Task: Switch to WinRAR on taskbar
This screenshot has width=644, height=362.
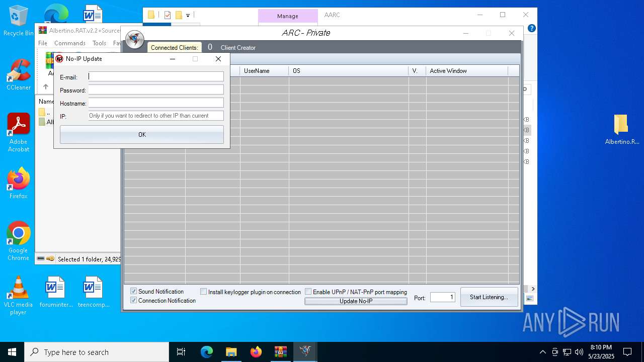Action: [280, 352]
